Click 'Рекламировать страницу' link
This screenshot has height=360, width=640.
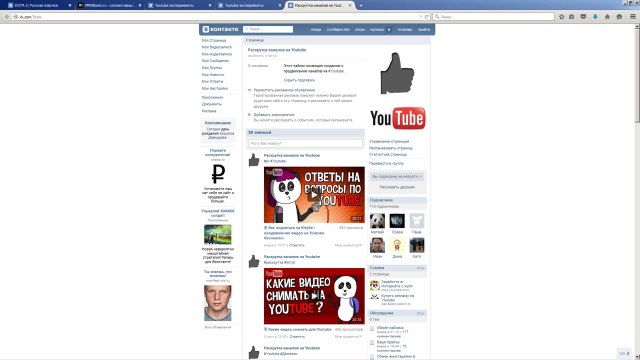(391, 148)
